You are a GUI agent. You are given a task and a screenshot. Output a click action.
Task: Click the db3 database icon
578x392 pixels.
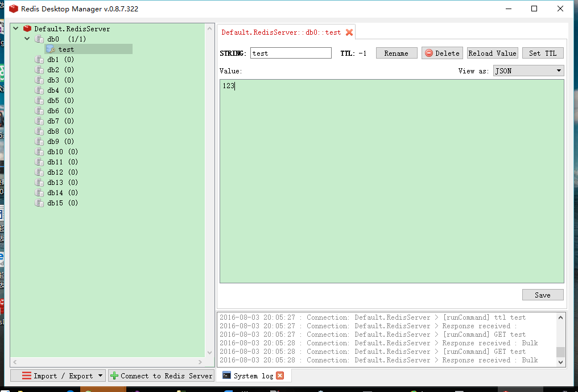click(39, 80)
